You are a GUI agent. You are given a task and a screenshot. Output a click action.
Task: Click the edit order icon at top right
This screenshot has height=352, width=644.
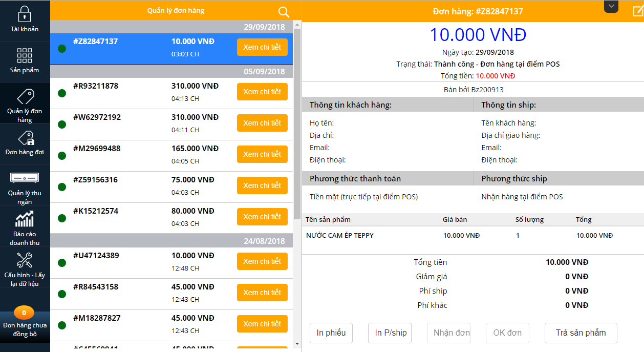click(638, 11)
